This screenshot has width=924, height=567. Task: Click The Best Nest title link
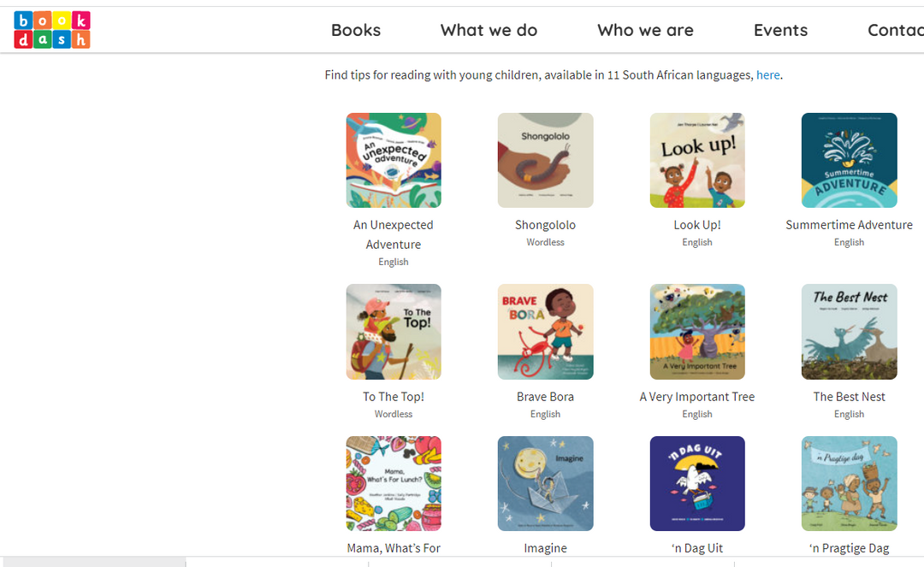click(849, 397)
